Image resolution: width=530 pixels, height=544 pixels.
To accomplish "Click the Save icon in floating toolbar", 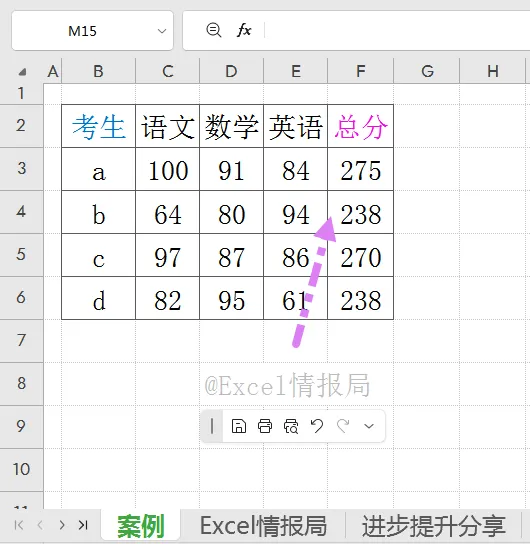I will [x=239, y=426].
